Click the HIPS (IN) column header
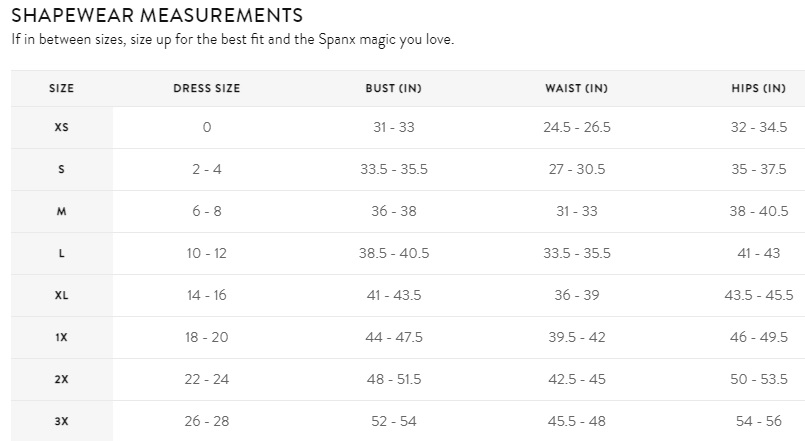This screenshot has height=441, width=805. pos(758,88)
